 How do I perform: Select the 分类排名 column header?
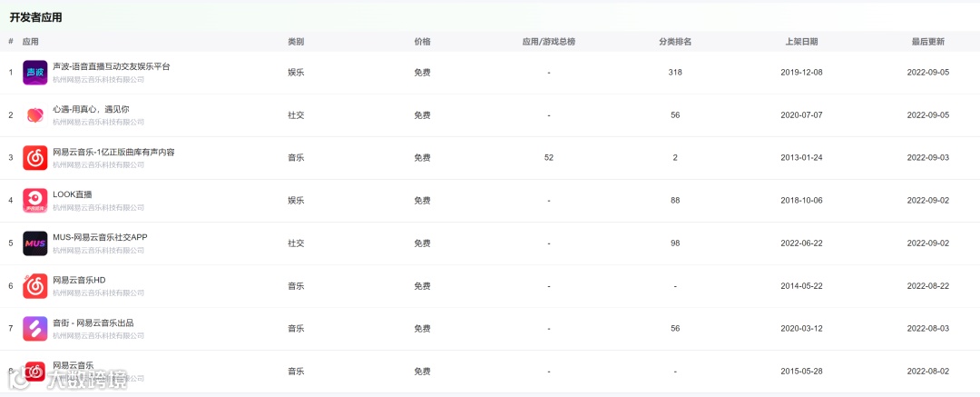[675, 42]
